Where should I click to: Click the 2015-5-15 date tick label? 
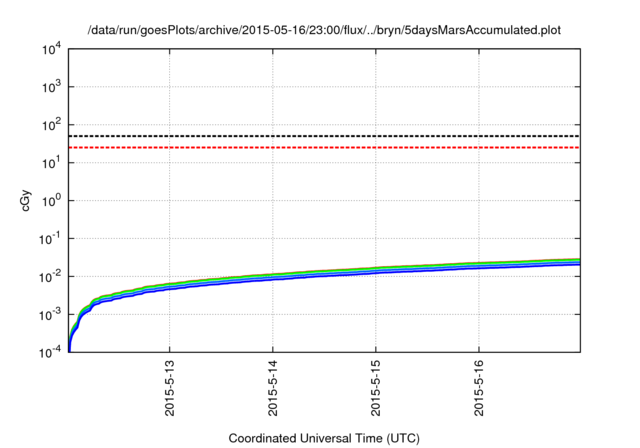(376, 388)
